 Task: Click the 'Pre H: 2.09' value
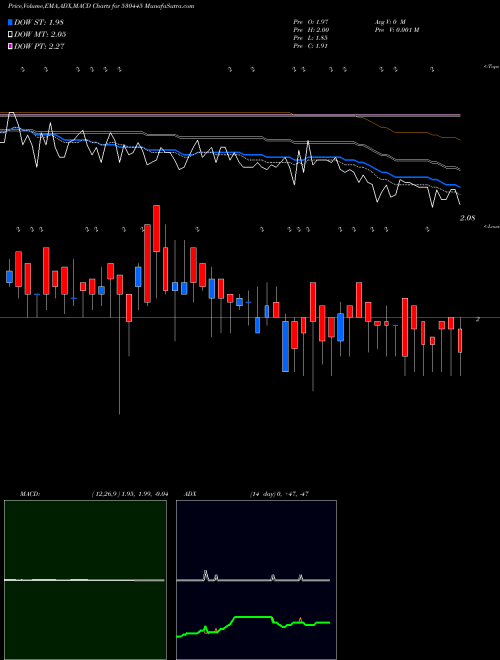(311, 30)
